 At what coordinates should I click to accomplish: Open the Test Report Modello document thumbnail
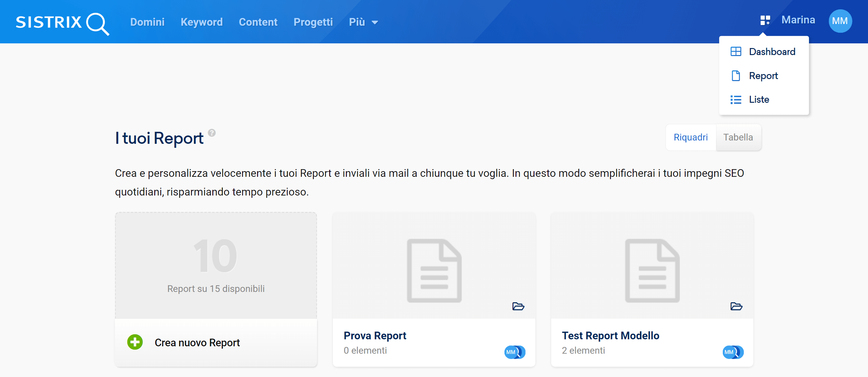[x=652, y=271]
